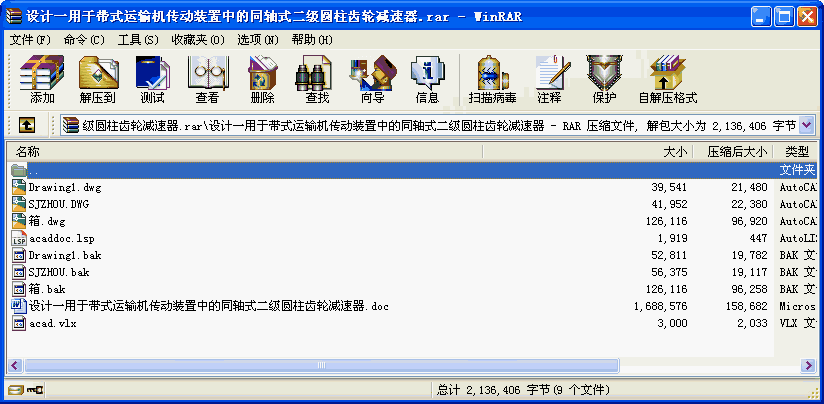The image size is (824, 404).
Task: Click the horizontal scrollbar right arrow
Action: click(808, 365)
